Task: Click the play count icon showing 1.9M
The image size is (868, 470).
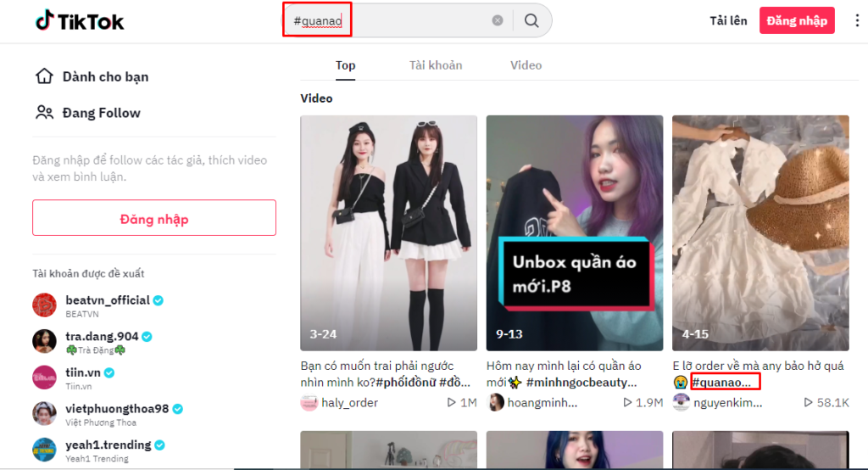Action: point(627,402)
